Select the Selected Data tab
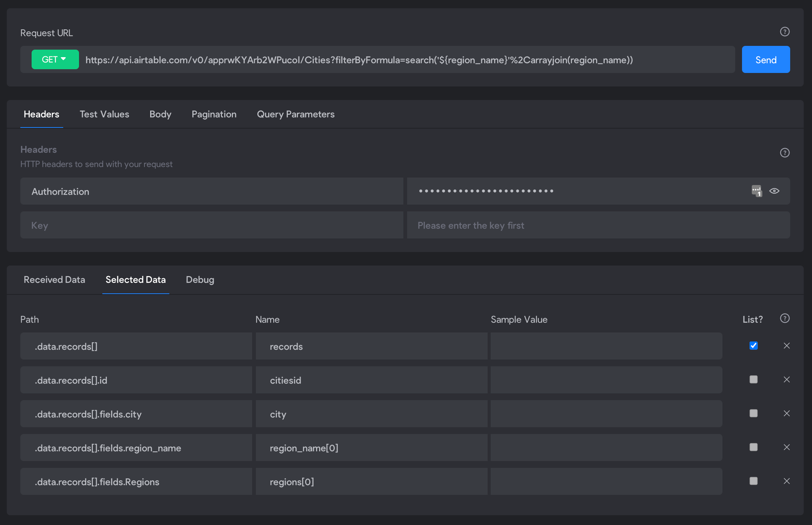This screenshot has height=525, width=812. [135, 280]
